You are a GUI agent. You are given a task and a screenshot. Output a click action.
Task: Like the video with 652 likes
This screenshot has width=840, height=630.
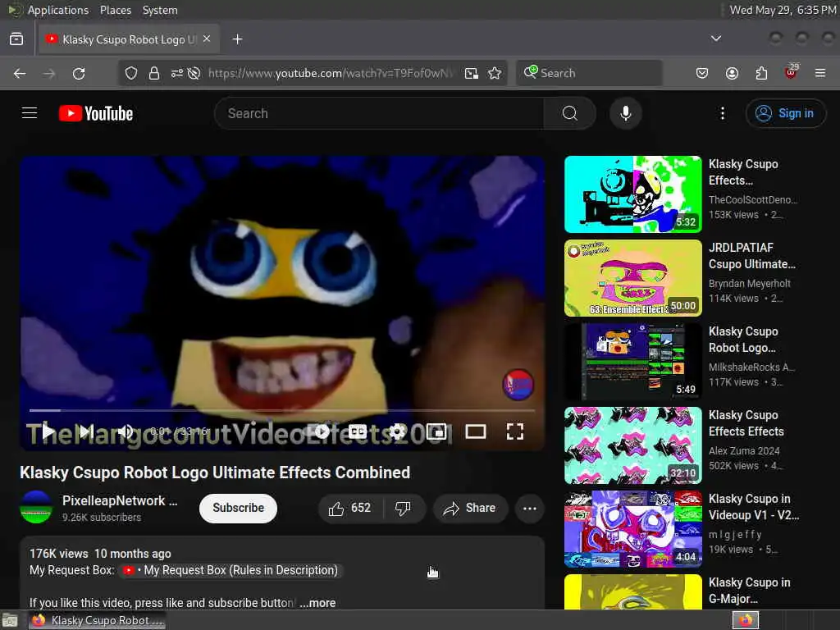tap(350, 508)
